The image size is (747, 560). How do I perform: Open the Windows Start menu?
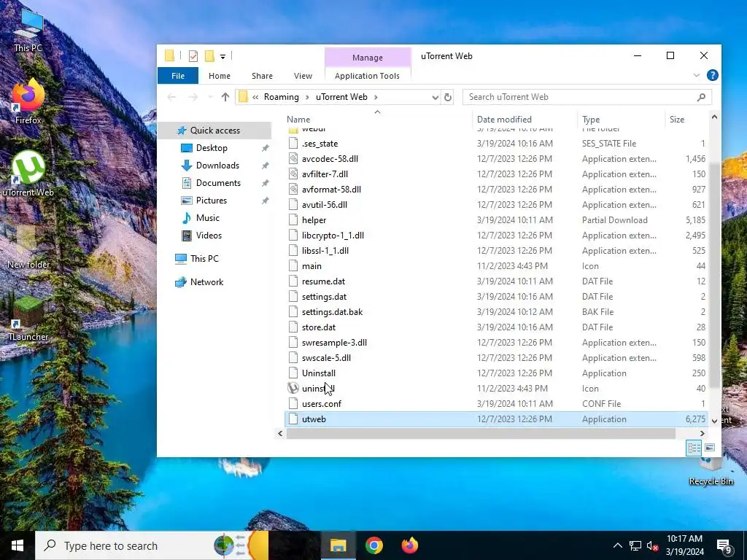(x=18, y=545)
